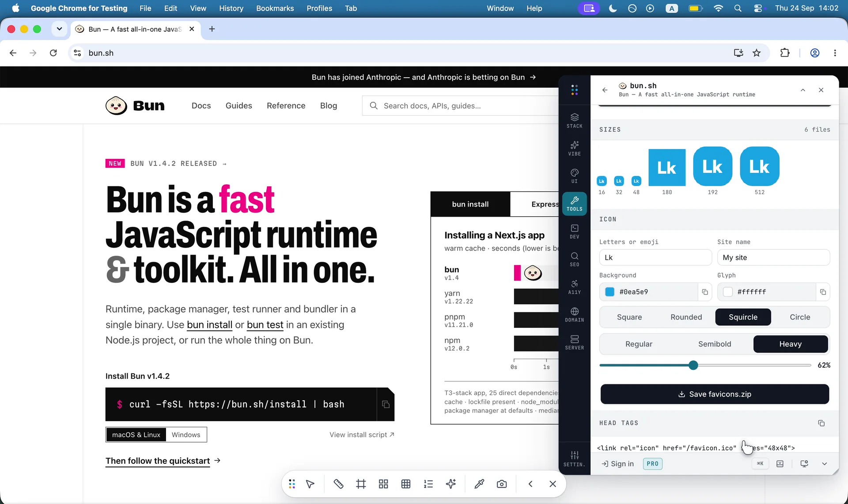The width and height of the screenshot is (848, 504).
Task: Click the drag-dots handle on bottom toolbar
Action: point(292,484)
